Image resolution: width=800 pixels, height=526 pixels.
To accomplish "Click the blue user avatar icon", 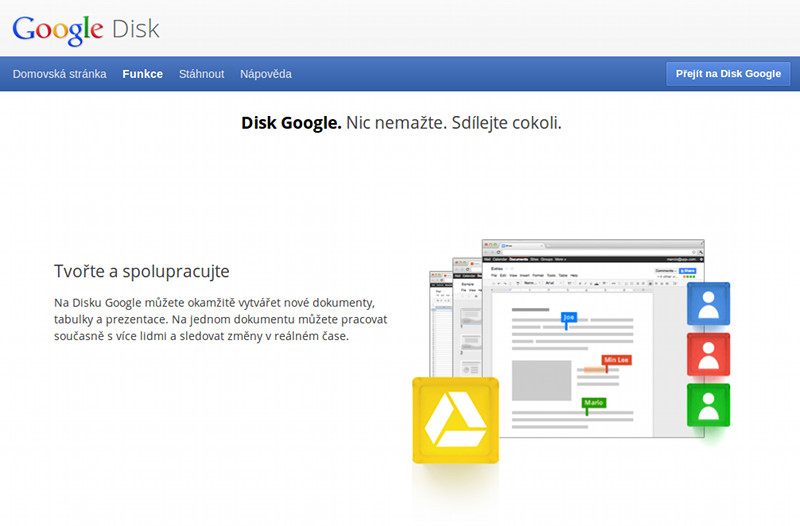I will (x=708, y=304).
